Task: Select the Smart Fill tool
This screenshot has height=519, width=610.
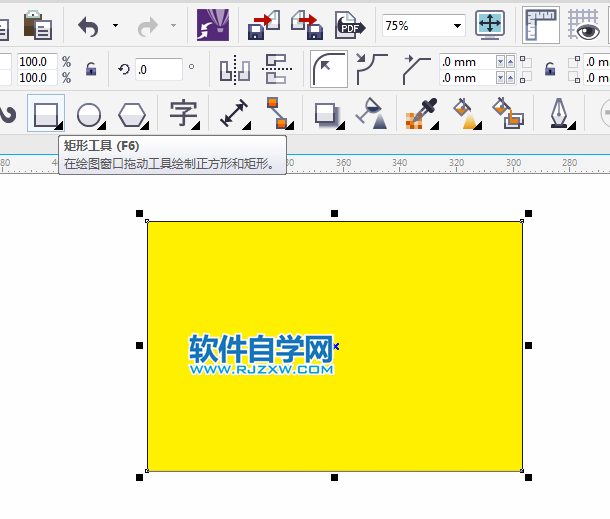Action: pos(508,113)
